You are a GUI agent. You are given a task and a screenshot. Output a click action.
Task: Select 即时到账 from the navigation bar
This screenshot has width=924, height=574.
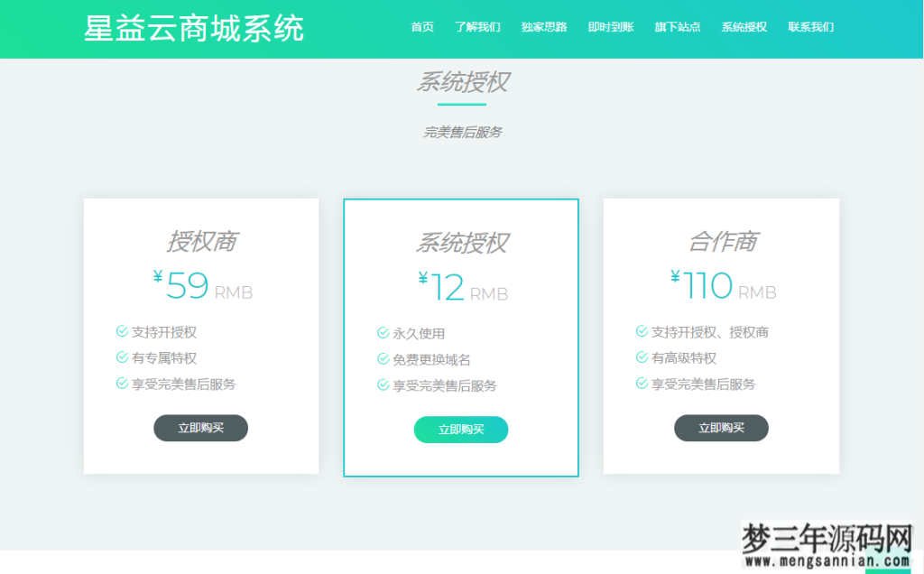pos(610,27)
